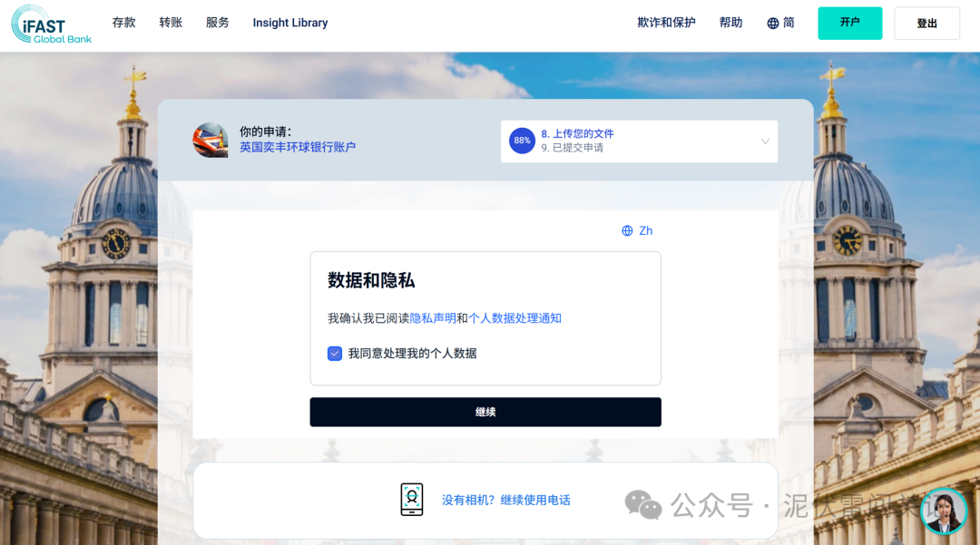Click the WeChat icon watermark
This screenshot has height=545, width=980.
tap(642, 505)
